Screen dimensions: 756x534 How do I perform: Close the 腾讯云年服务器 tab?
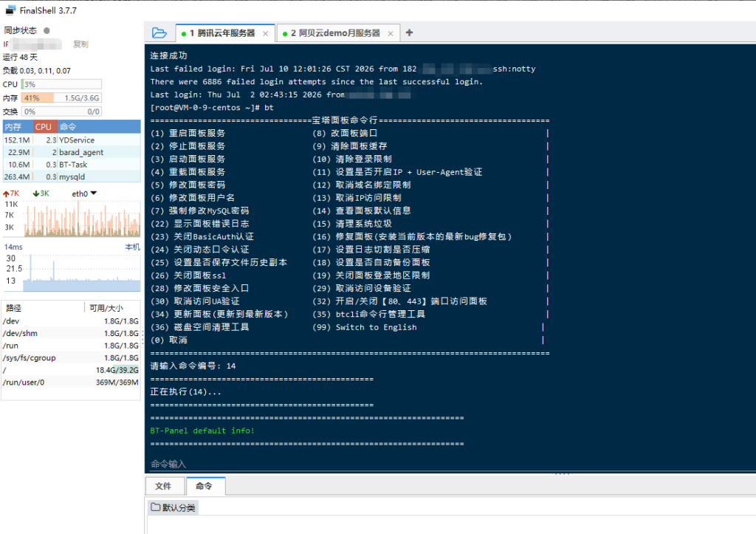tap(265, 33)
